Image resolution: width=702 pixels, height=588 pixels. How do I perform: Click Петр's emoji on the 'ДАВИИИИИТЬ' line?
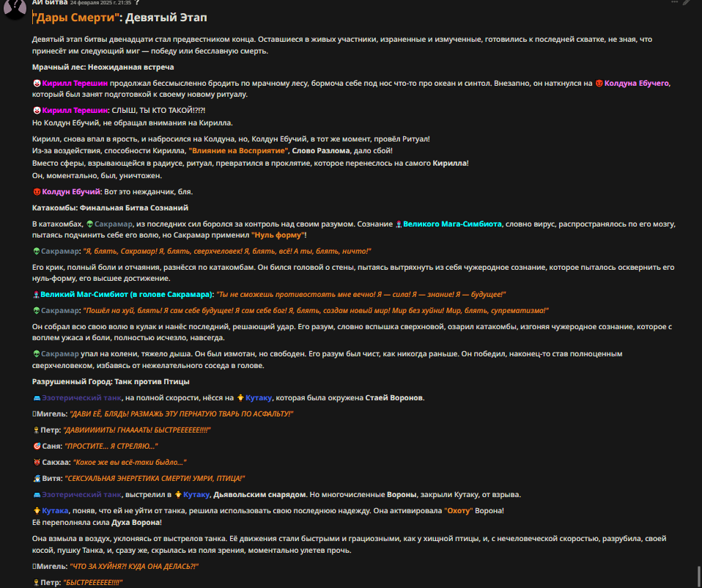click(x=36, y=430)
